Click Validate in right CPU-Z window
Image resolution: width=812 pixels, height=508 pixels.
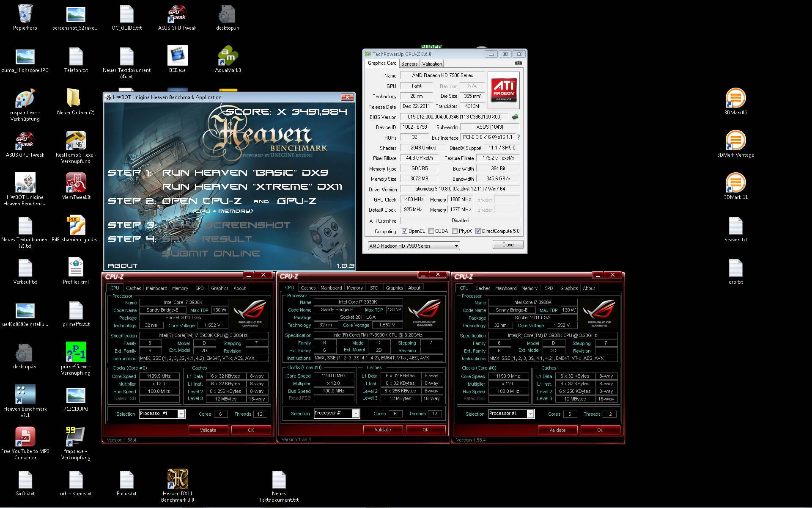(x=557, y=430)
